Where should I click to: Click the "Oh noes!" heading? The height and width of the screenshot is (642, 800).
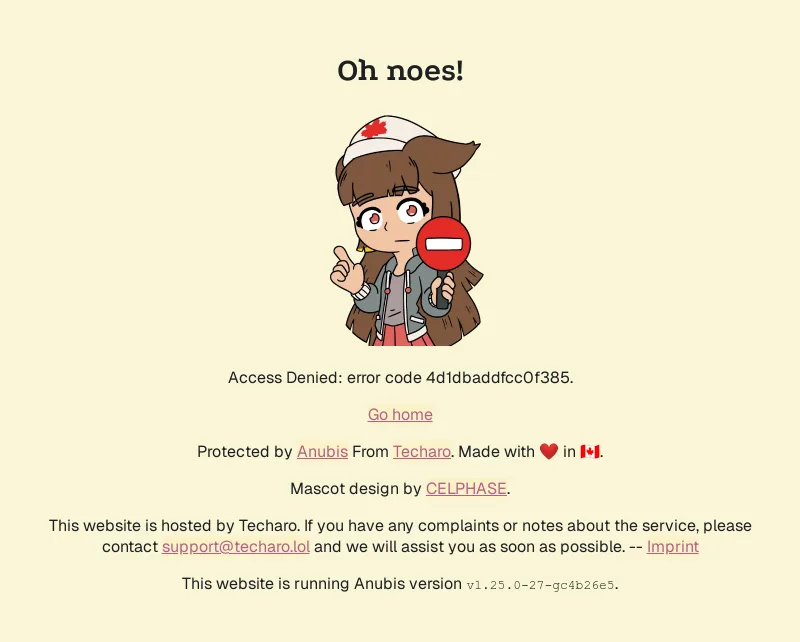[401, 70]
